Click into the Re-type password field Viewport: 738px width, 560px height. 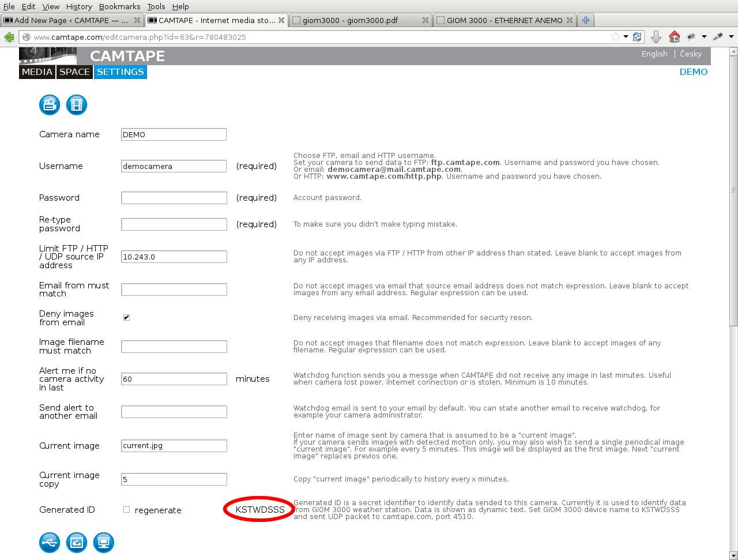point(174,224)
